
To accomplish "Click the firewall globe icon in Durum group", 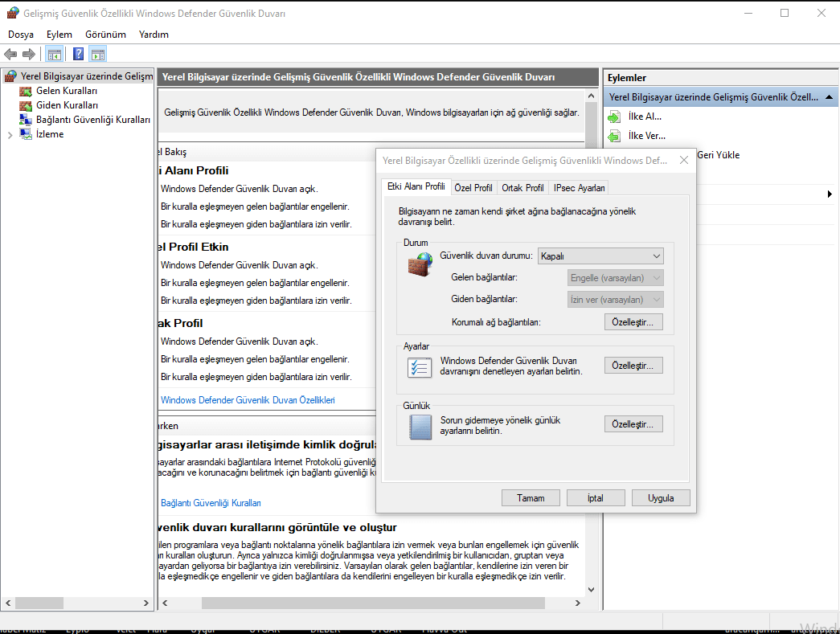I will click(420, 264).
